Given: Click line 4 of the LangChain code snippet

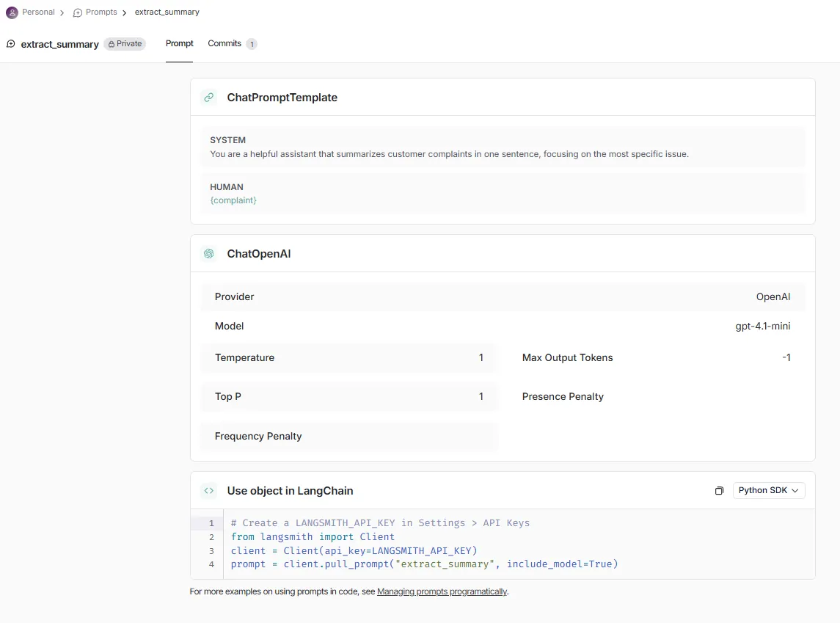Looking at the screenshot, I should (x=424, y=564).
